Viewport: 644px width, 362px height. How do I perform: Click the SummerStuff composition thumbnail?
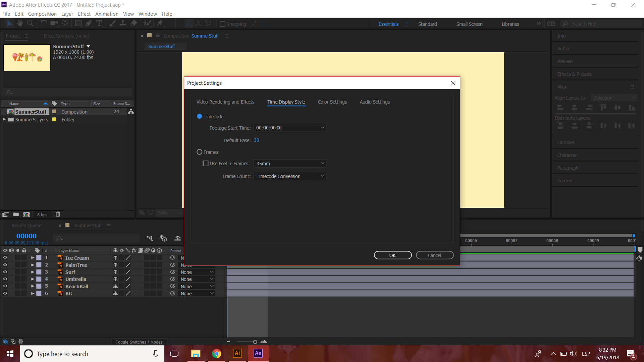[26, 57]
